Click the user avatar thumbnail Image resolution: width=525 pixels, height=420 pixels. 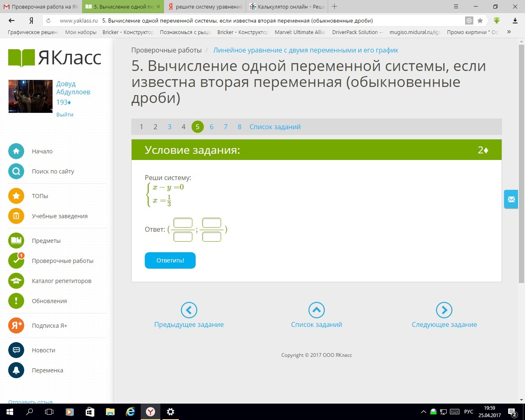30,96
